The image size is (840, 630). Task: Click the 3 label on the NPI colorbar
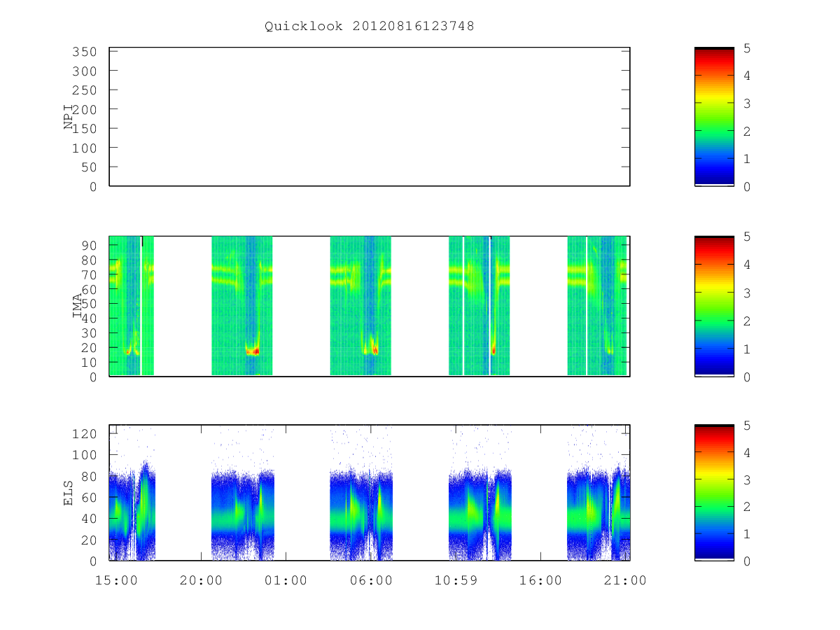[x=747, y=104]
